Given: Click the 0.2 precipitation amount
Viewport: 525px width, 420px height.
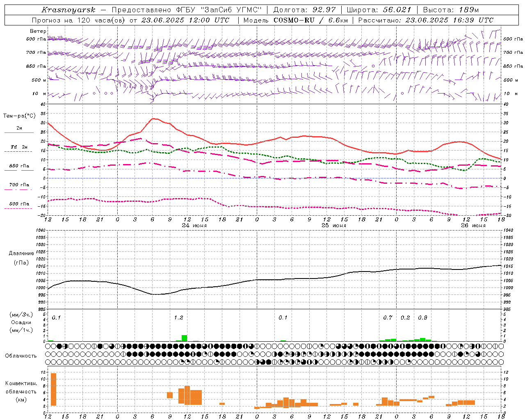Looking at the screenshot, I should [x=405, y=317].
